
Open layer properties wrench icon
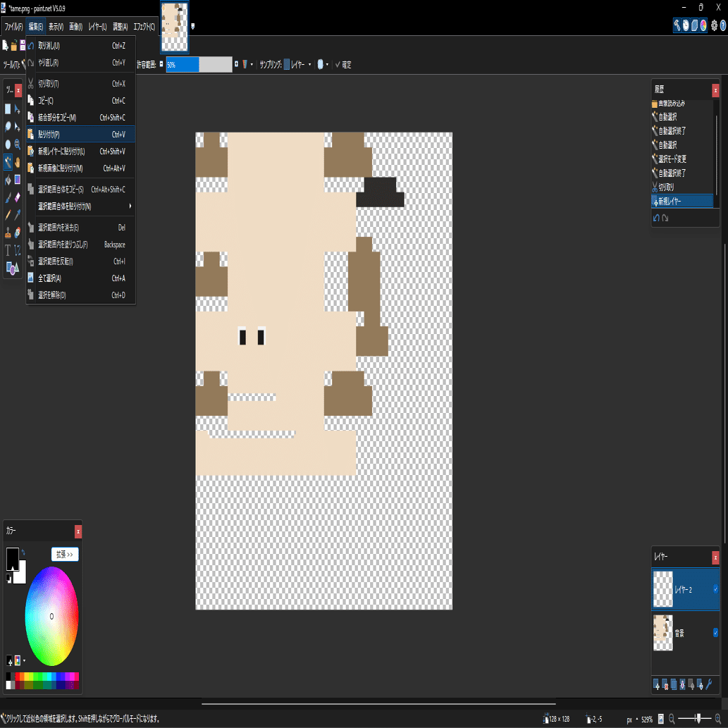(x=709, y=684)
